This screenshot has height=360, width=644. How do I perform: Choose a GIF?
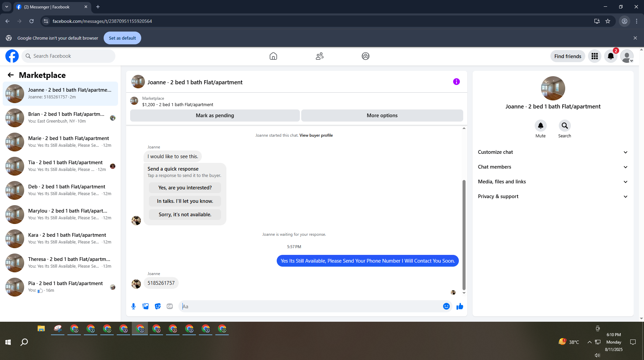tap(170, 306)
